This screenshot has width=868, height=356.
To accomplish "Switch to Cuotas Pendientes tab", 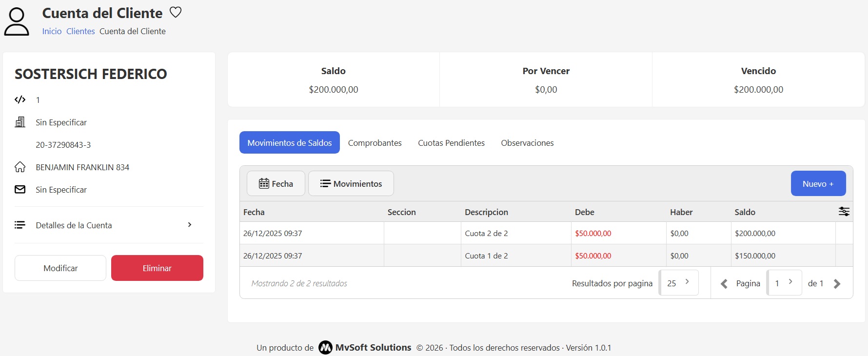I will [x=451, y=143].
